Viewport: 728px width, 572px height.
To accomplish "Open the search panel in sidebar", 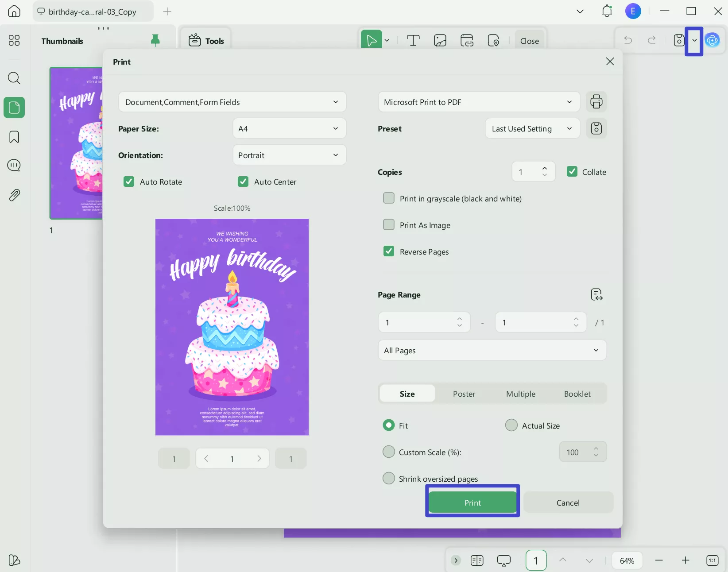I will pos(14,78).
